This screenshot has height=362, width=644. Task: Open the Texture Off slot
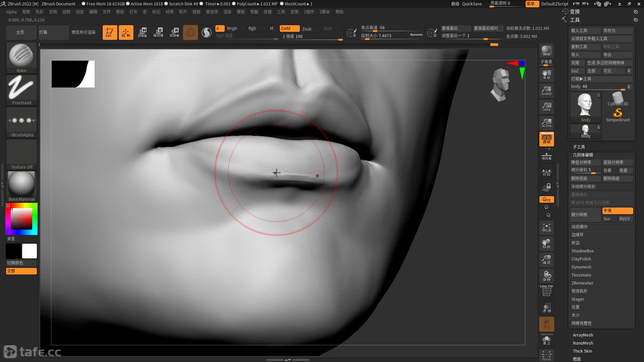[21, 154]
